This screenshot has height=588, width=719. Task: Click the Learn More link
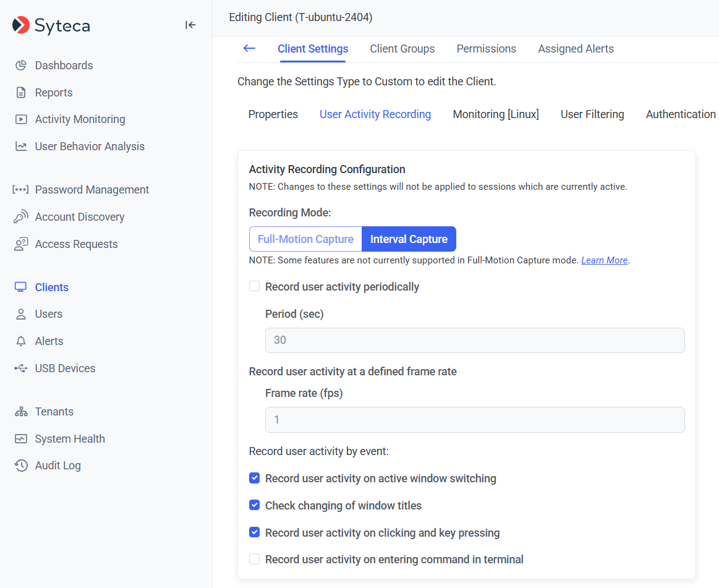click(x=604, y=260)
